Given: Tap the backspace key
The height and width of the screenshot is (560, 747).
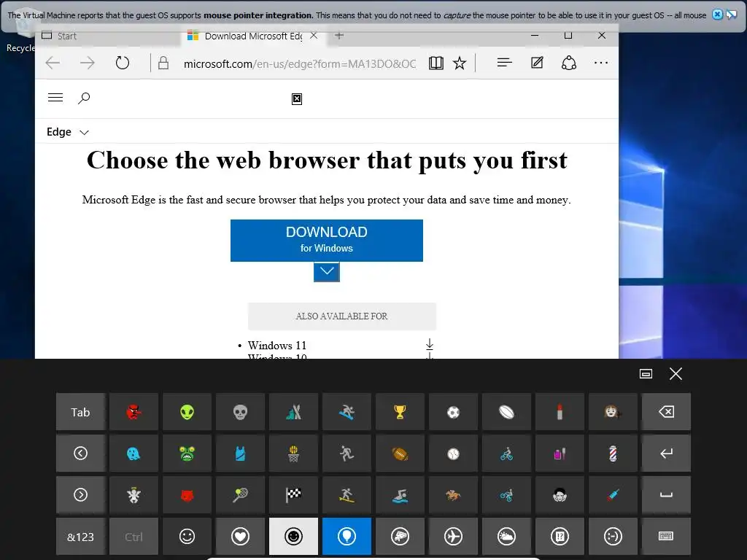Looking at the screenshot, I should click(x=667, y=412).
